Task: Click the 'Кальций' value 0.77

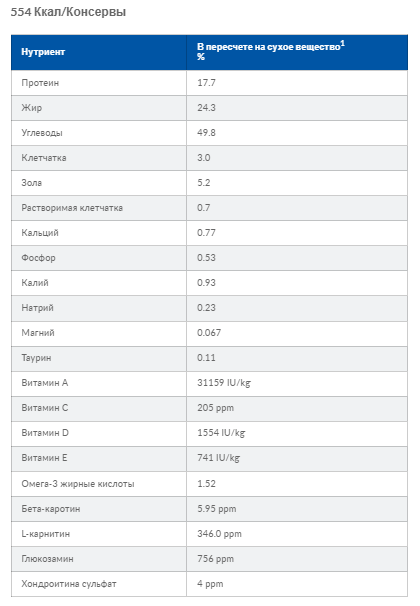Action: 206,233
